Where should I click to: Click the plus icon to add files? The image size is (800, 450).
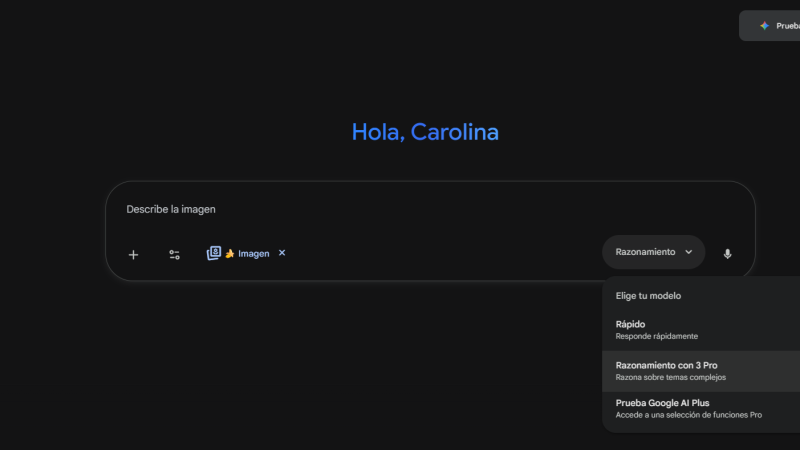(133, 254)
